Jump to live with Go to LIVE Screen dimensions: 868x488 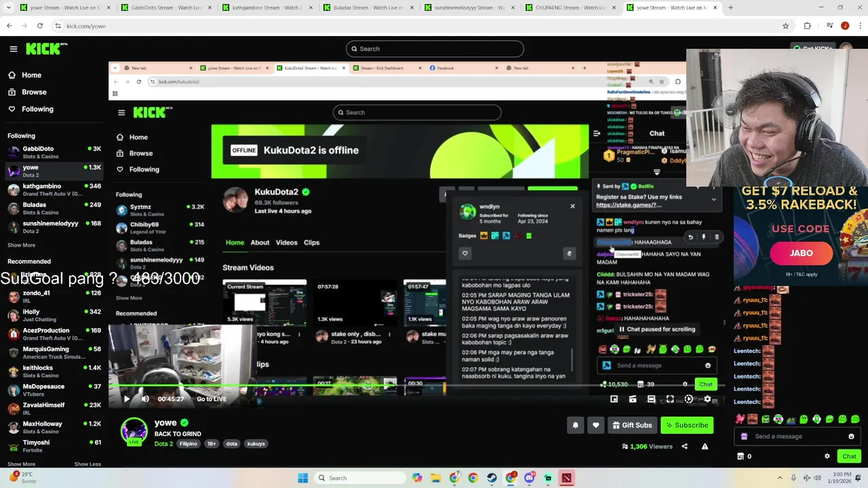(x=212, y=399)
